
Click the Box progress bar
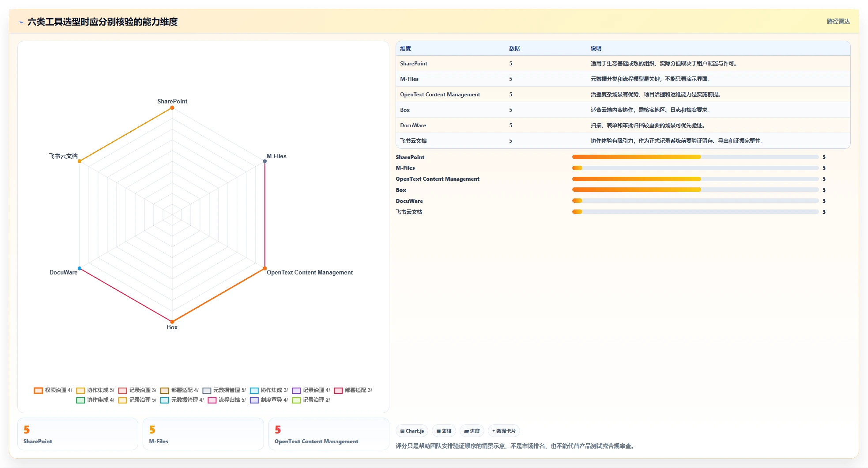(695, 190)
